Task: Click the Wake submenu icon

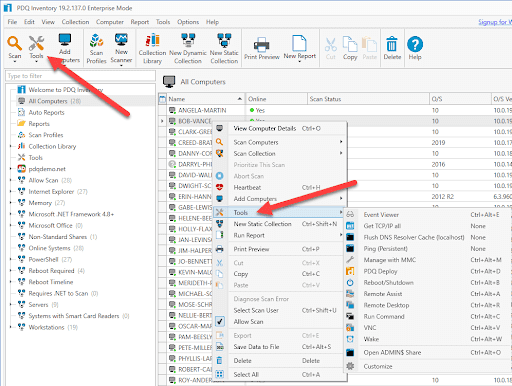Action: tap(350, 339)
